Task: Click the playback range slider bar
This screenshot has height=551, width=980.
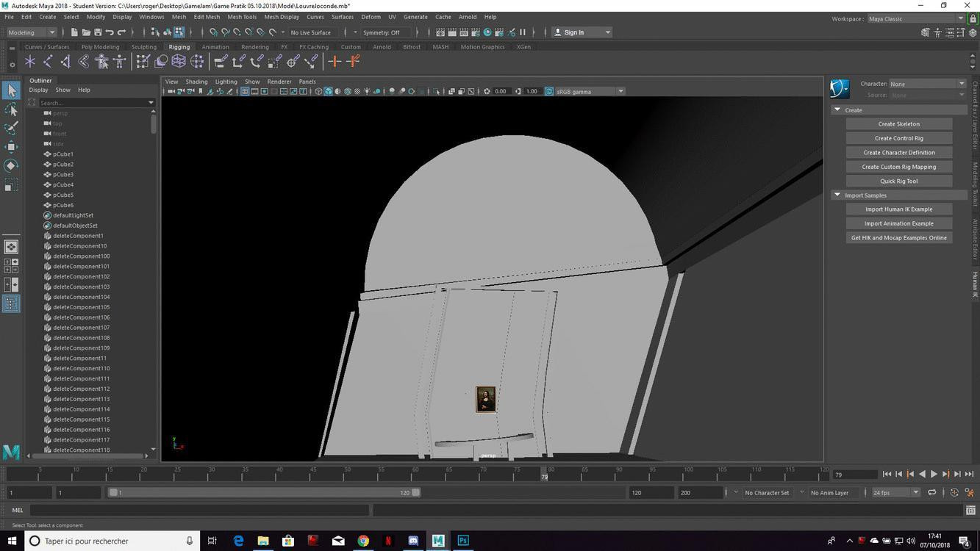Action: (x=265, y=493)
